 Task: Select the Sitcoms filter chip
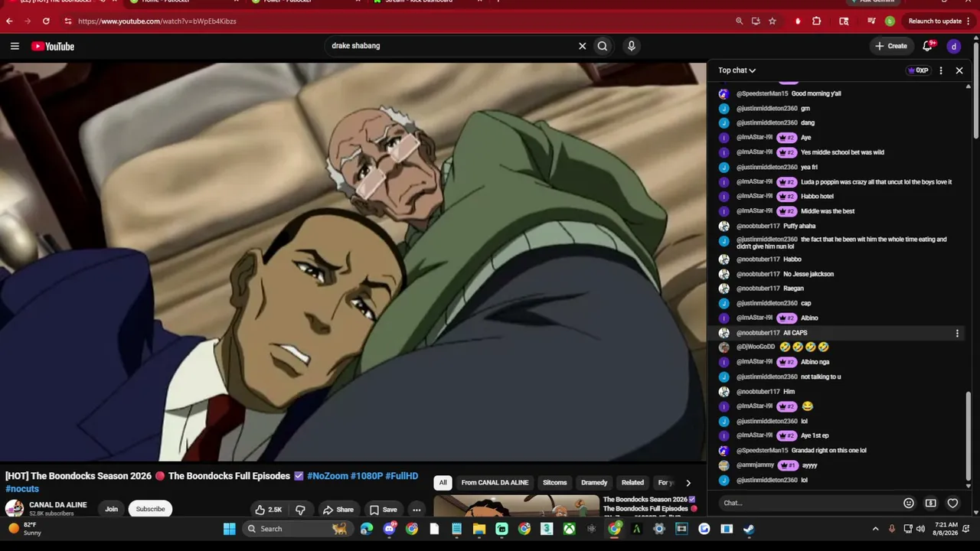pyautogui.click(x=554, y=483)
